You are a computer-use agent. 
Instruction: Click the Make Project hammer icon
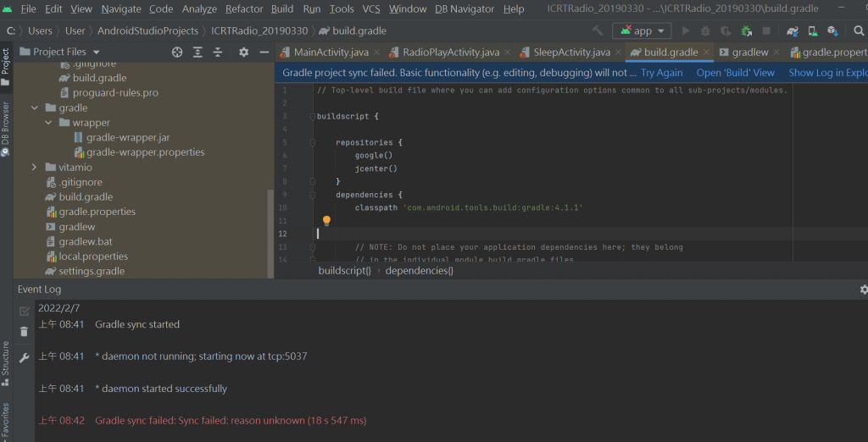click(x=598, y=31)
